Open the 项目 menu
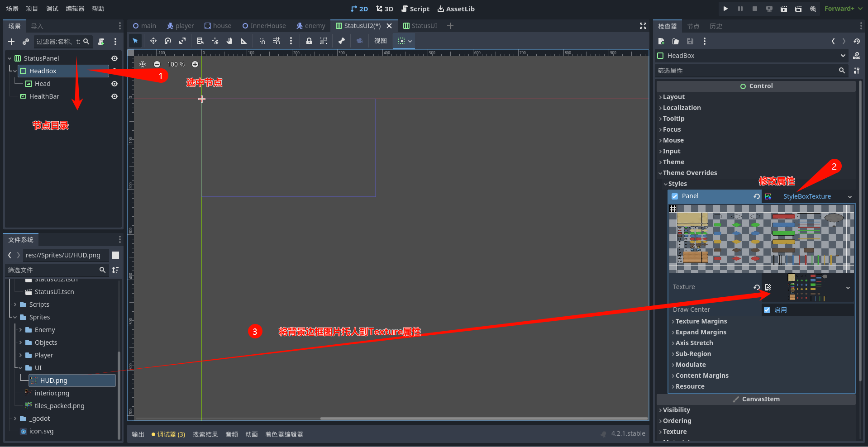 tap(32, 9)
